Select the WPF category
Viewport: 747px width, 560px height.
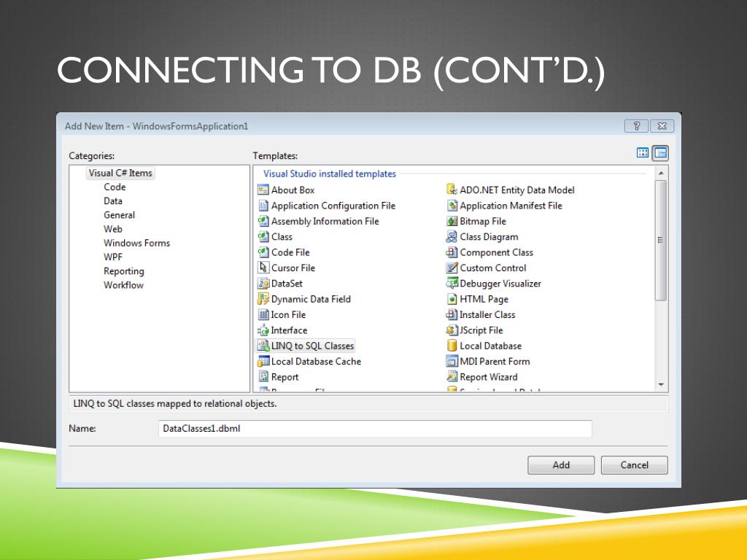point(113,257)
